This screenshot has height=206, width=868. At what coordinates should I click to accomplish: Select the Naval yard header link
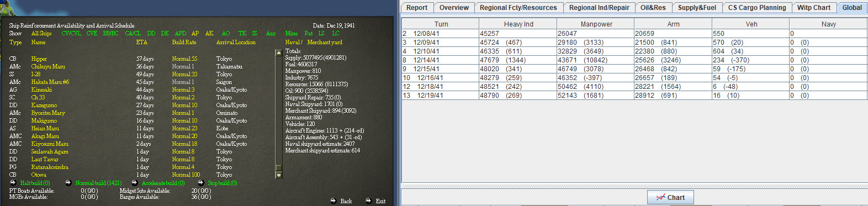coord(294,43)
